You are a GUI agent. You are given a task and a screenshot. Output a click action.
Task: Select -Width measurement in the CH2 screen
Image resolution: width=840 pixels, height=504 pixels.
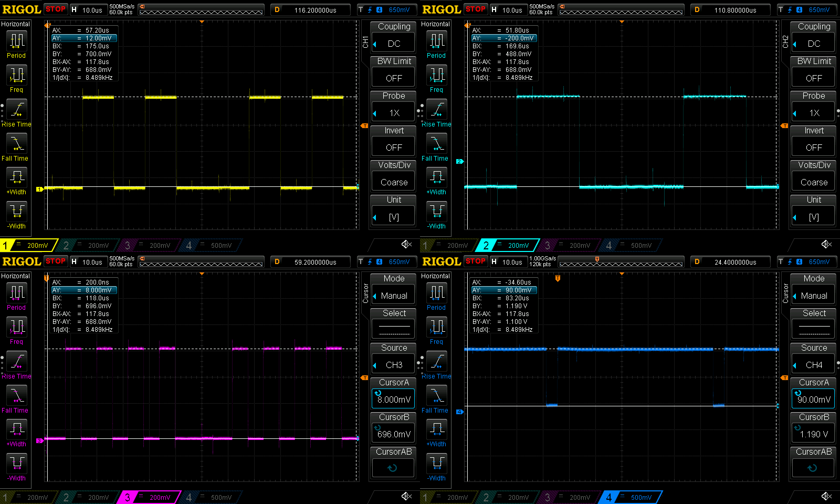click(436, 216)
